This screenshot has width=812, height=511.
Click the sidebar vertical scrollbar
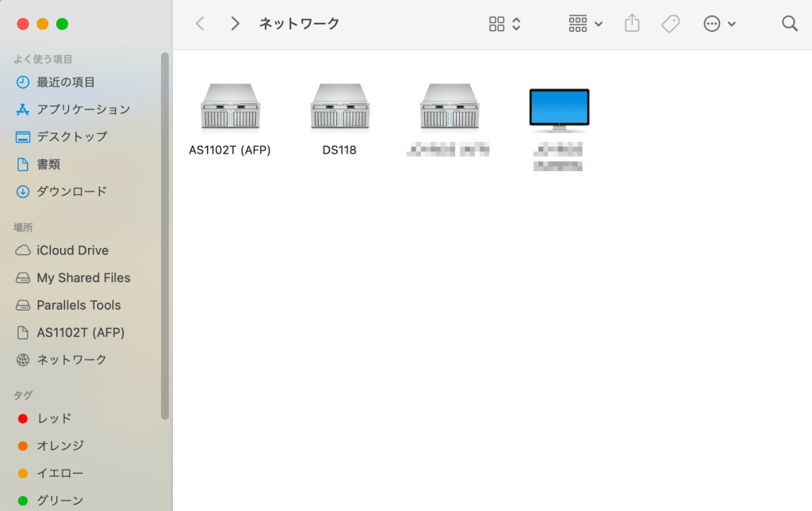coord(165,235)
